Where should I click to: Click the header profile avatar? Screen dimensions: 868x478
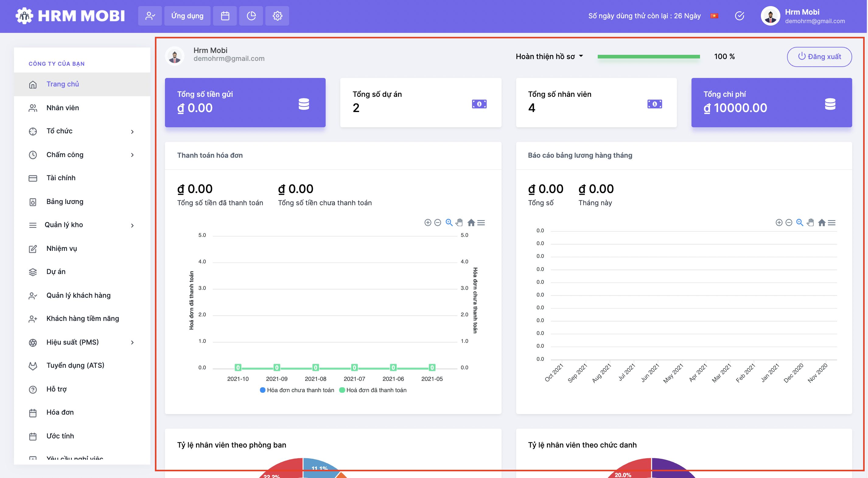click(x=771, y=16)
